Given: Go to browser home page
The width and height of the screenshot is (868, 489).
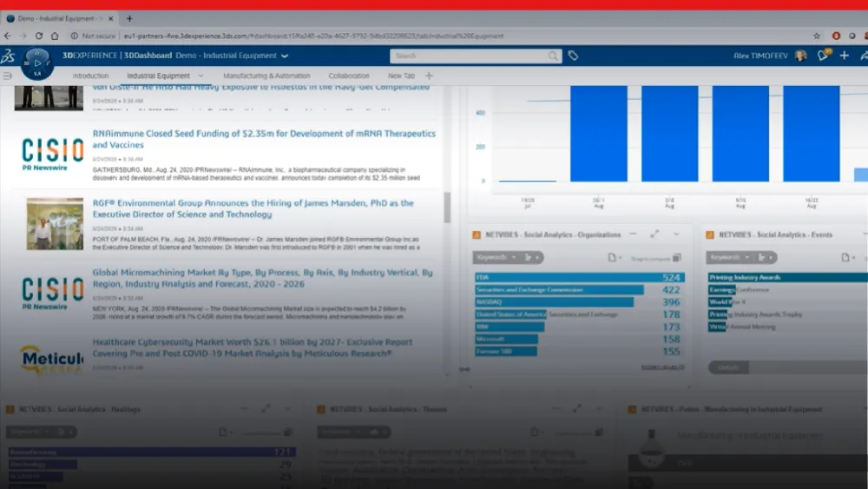Looking at the screenshot, I should click(55, 36).
